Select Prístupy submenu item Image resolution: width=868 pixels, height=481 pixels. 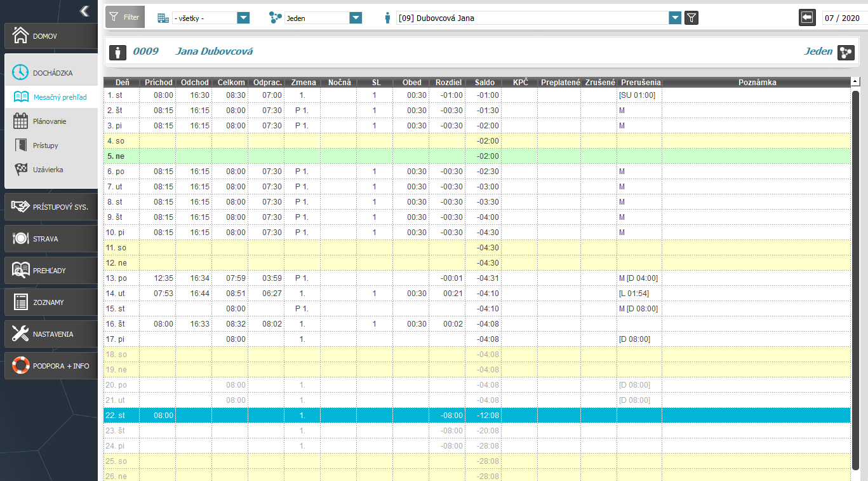point(51,146)
